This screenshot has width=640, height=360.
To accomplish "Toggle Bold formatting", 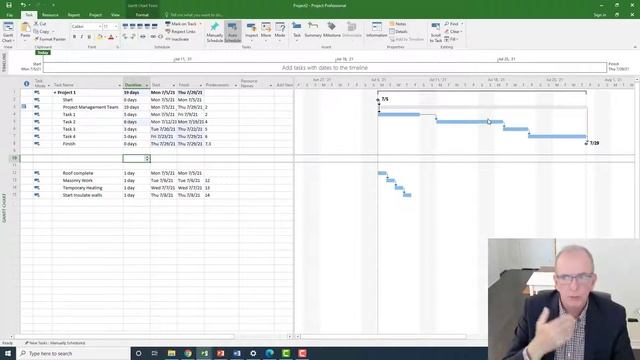I will click(x=74, y=37).
